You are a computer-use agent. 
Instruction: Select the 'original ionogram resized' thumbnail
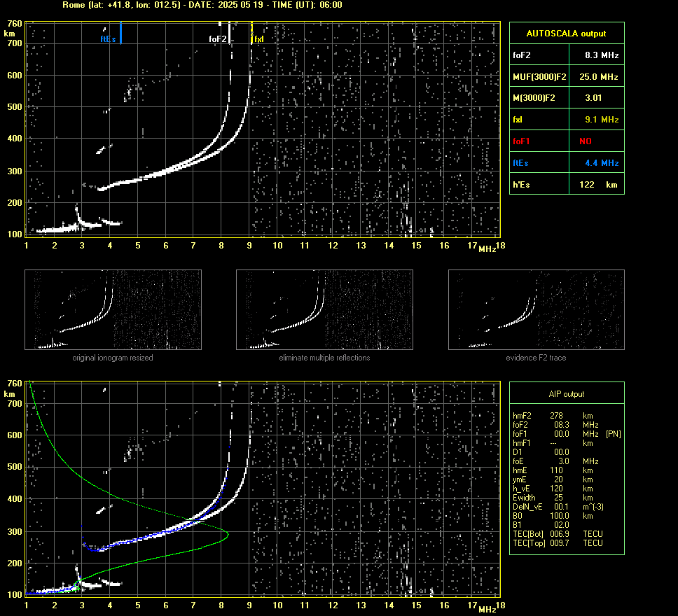[x=113, y=309]
